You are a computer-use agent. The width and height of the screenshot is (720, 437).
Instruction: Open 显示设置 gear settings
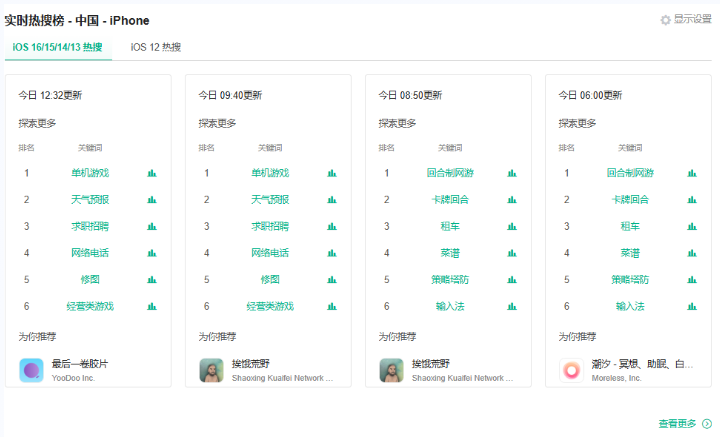pos(686,19)
